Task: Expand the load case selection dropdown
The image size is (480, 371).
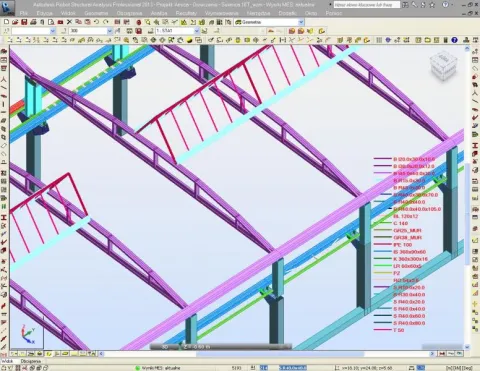Action: [x=197, y=31]
